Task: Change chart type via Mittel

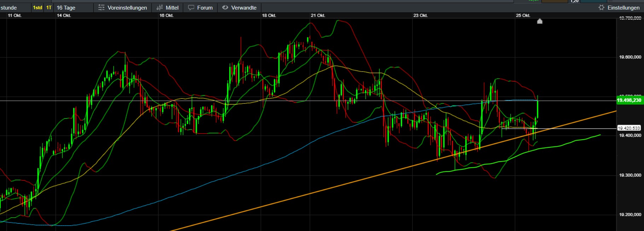Action: (167, 7)
